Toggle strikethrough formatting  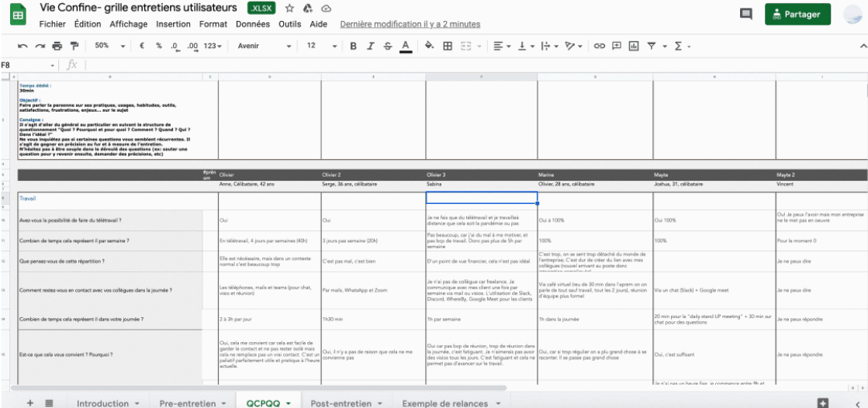(x=387, y=46)
